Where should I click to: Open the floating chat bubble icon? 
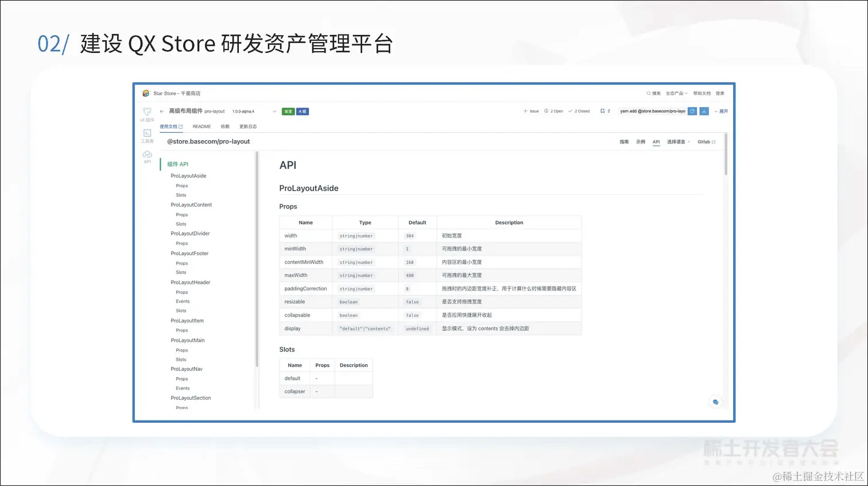click(x=715, y=402)
